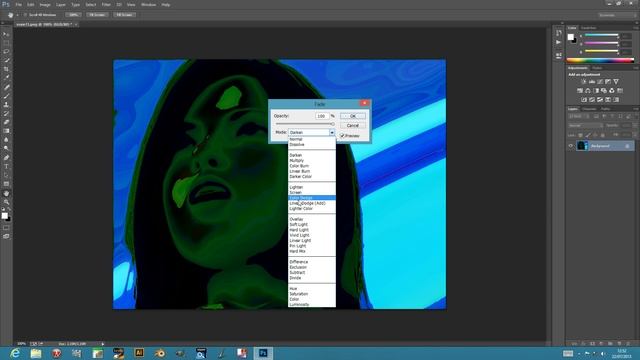The width and height of the screenshot is (640, 360).
Task: Click Cancel in the Fade dialog
Action: [353, 125]
